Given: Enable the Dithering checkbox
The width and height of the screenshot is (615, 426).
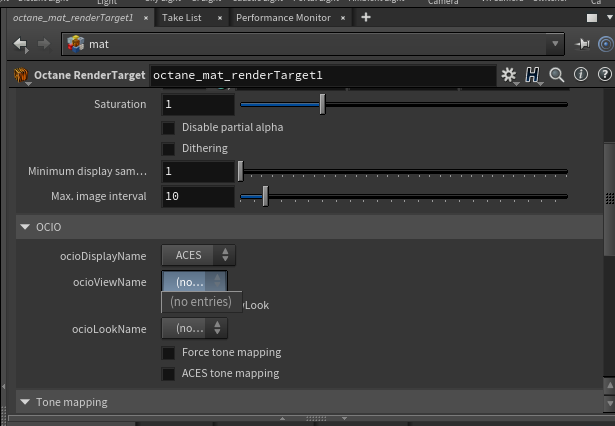Looking at the screenshot, I should [x=168, y=149].
